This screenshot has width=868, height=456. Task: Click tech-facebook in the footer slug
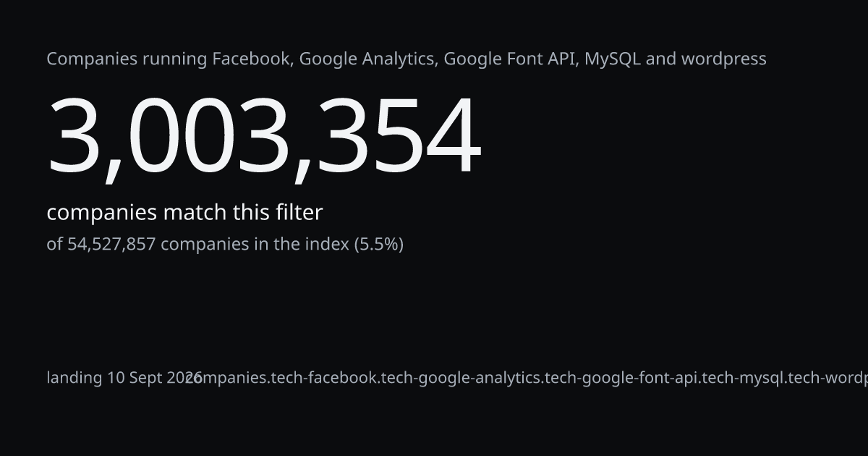[x=323, y=378]
